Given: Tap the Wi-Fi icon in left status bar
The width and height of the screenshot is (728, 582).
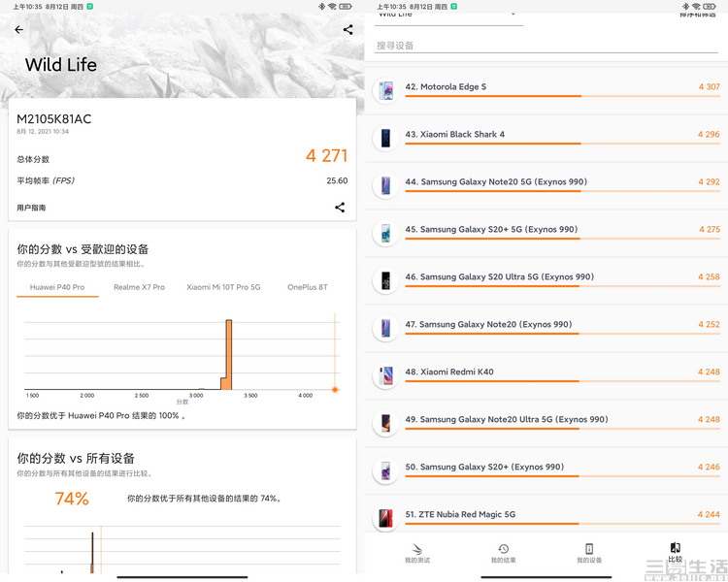Looking at the screenshot, I should 332,7.
